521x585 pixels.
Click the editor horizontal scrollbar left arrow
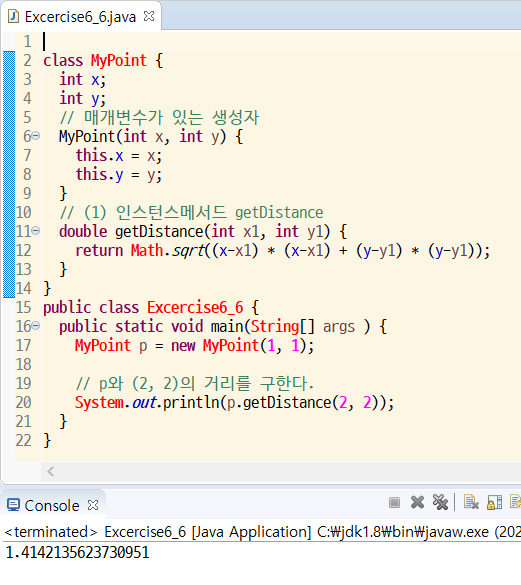click(x=51, y=472)
